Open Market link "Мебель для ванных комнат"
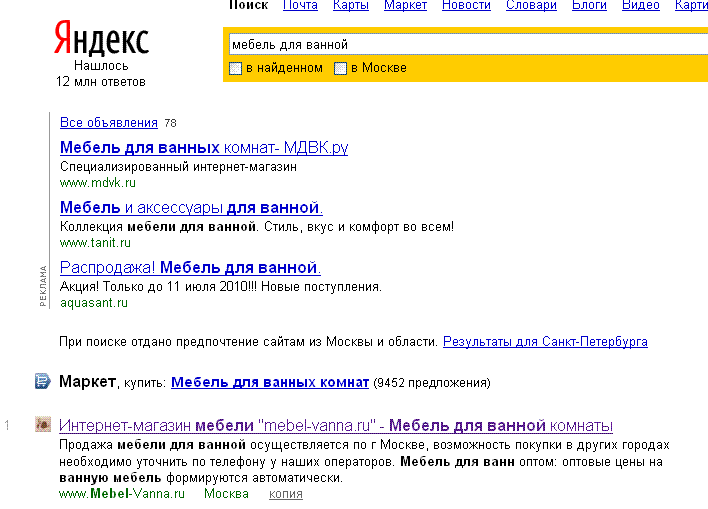 click(270, 383)
